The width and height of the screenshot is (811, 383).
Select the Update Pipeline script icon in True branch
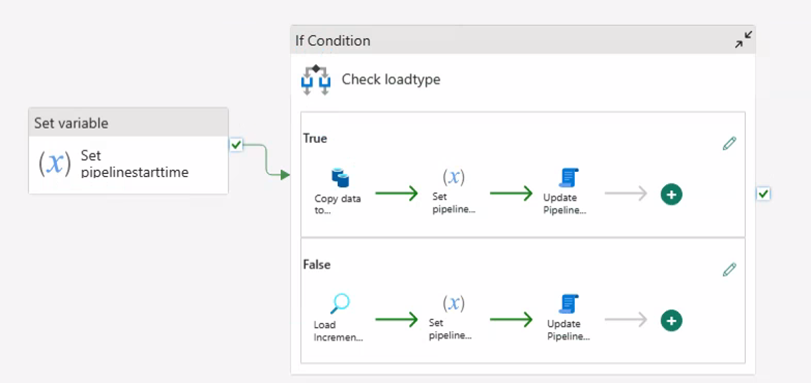(568, 178)
